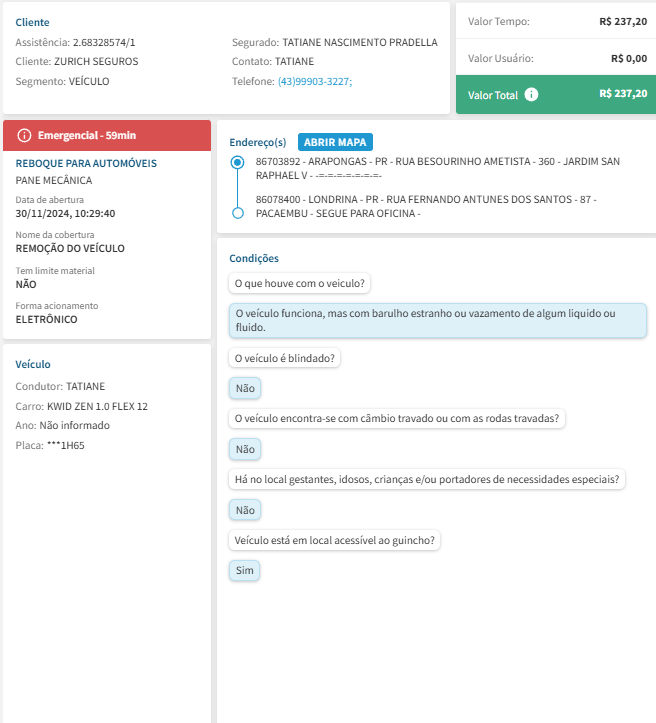Open the REBOQUE PARA AUTOMÓVEIS service title
Image resolution: width=656 pixels, height=723 pixels.
pyautogui.click(x=86, y=163)
